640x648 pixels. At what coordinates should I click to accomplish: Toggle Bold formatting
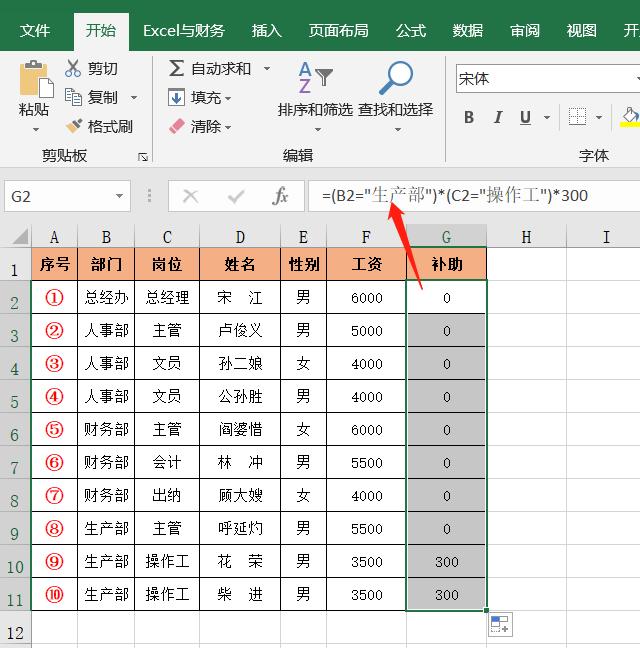click(468, 118)
